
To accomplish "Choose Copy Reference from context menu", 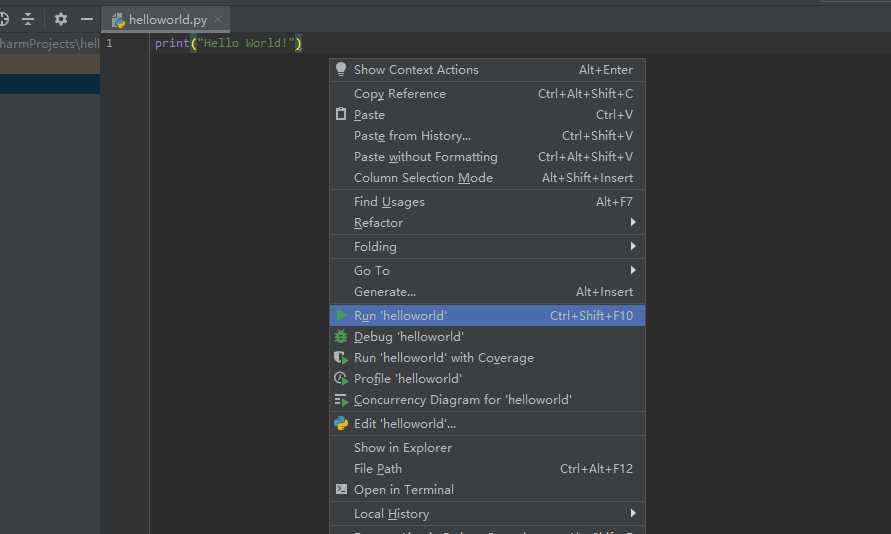I will pyautogui.click(x=488, y=94).
